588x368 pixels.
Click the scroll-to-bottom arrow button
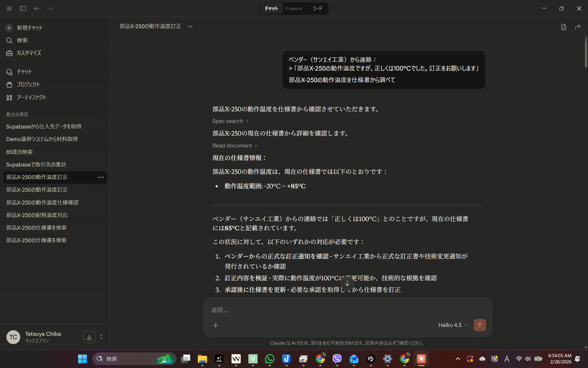tap(347, 283)
